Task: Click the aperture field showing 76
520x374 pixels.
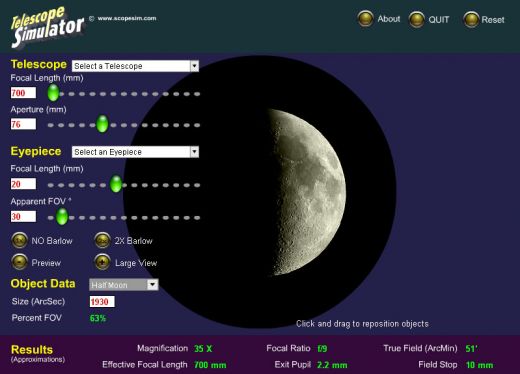Action: tap(23, 124)
